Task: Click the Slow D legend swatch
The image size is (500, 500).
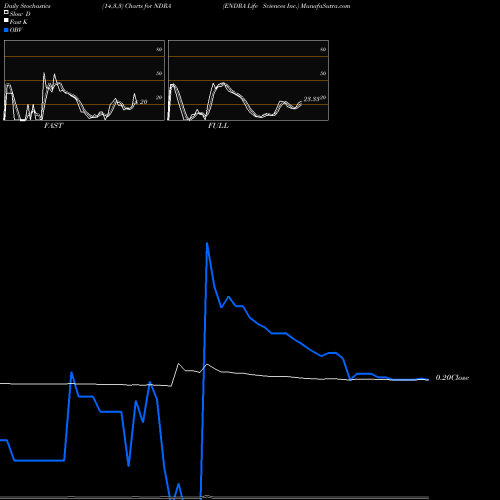Action: point(6,13)
